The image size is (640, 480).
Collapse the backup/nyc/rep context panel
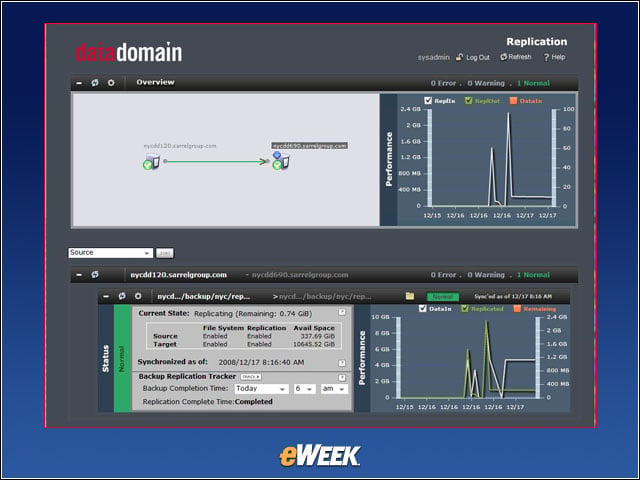pos(106,296)
